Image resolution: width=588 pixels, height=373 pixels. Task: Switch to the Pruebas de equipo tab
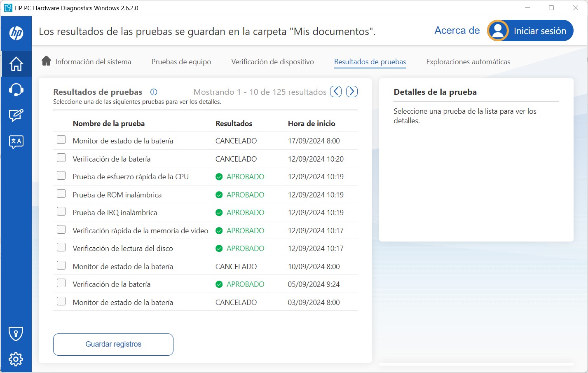point(181,61)
